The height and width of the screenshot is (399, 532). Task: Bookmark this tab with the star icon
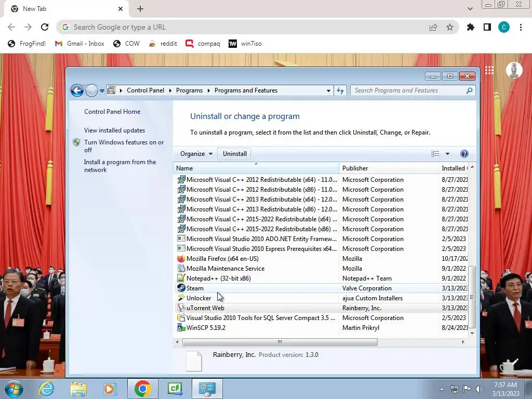coord(450,27)
